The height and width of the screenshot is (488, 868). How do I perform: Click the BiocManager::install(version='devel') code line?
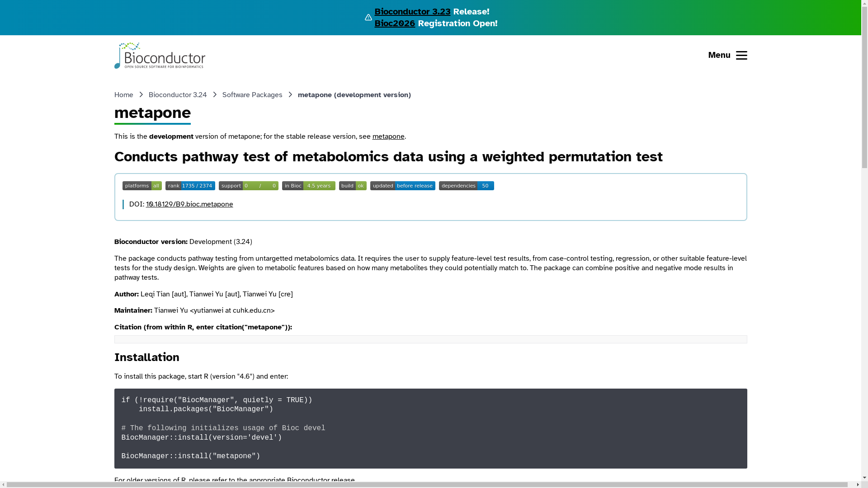[x=202, y=438]
